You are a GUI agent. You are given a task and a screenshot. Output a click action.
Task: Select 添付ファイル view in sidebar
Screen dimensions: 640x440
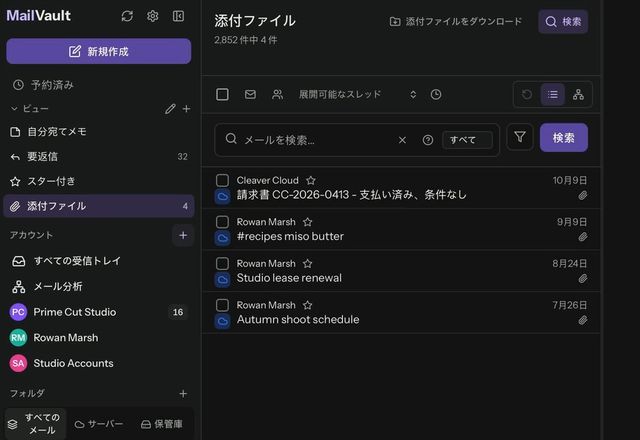tap(98, 206)
